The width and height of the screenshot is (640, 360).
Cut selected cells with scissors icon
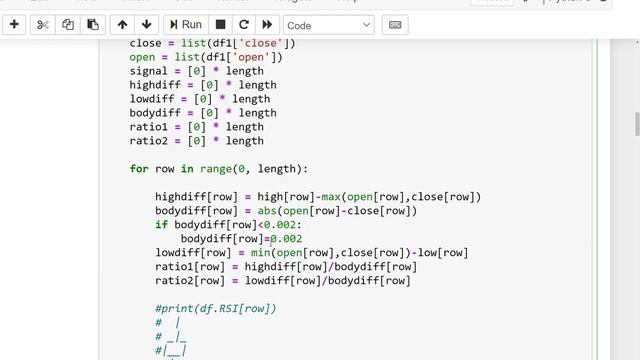click(42, 24)
